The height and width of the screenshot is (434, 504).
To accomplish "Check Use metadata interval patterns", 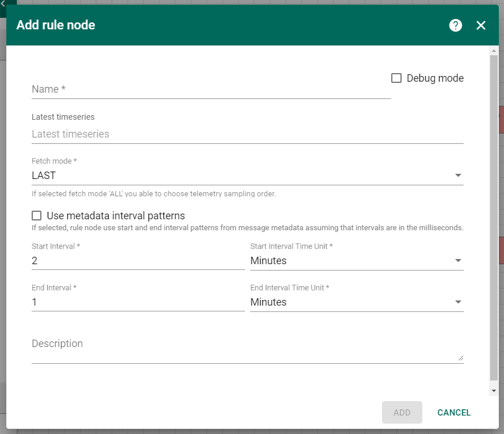I will click(36, 215).
